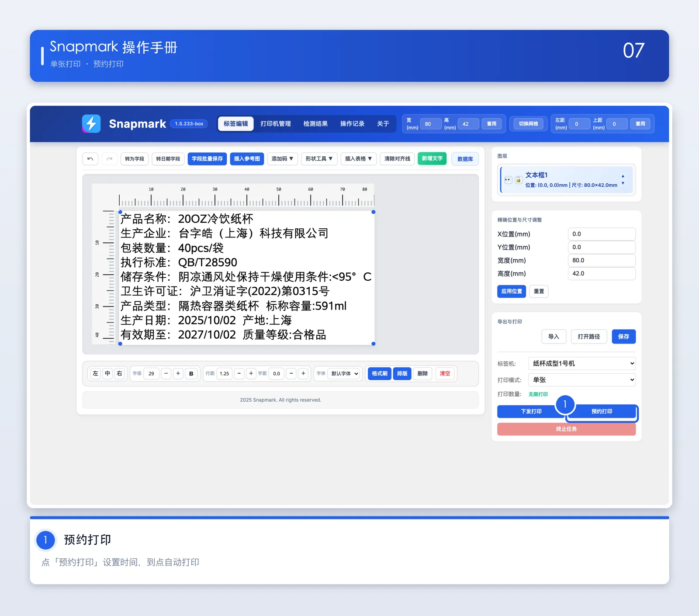This screenshot has height=616, width=699.
Task: Open the 添加码 dropdown
Action: tap(282, 159)
